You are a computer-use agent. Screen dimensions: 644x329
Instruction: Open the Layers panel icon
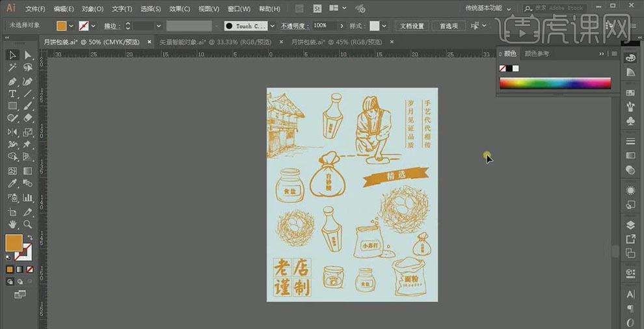coord(630,224)
